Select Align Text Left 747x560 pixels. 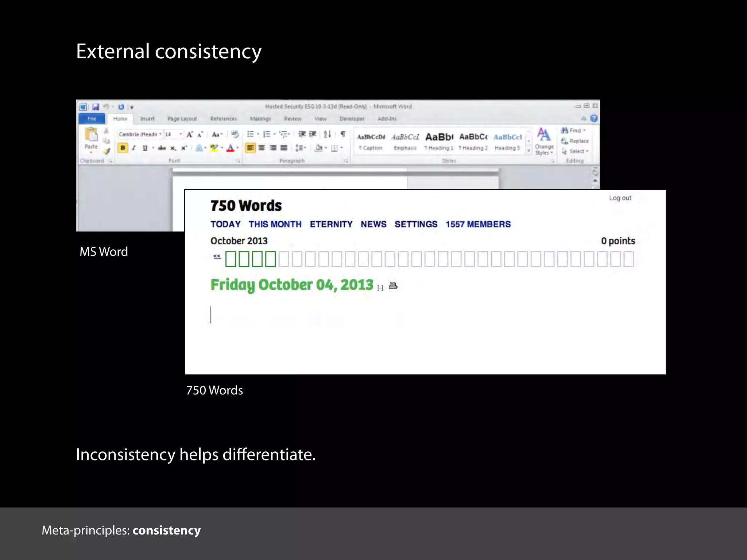(x=250, y=148)
